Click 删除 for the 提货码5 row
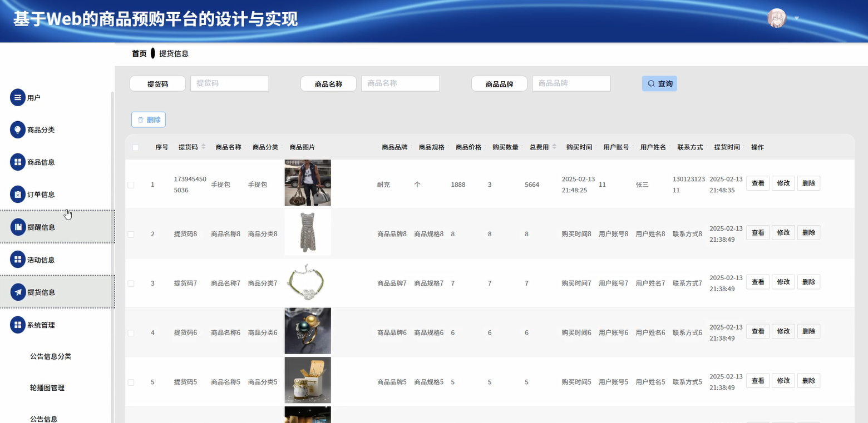868x423 pixels. pos(808,381)
